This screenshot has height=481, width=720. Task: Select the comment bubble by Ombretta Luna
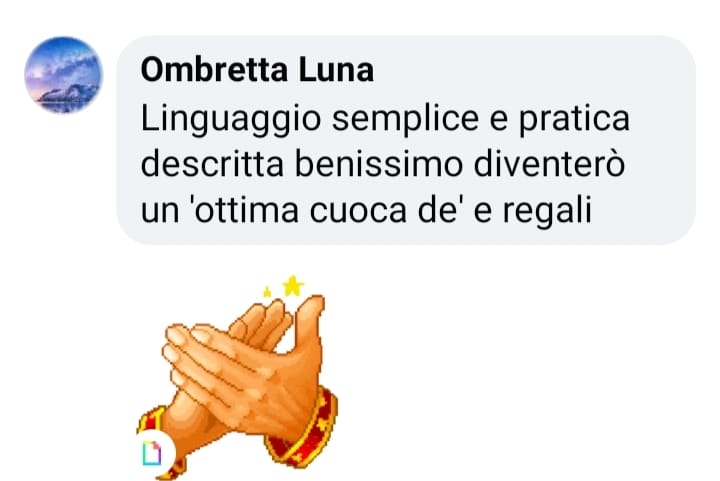tap(406, 140)
